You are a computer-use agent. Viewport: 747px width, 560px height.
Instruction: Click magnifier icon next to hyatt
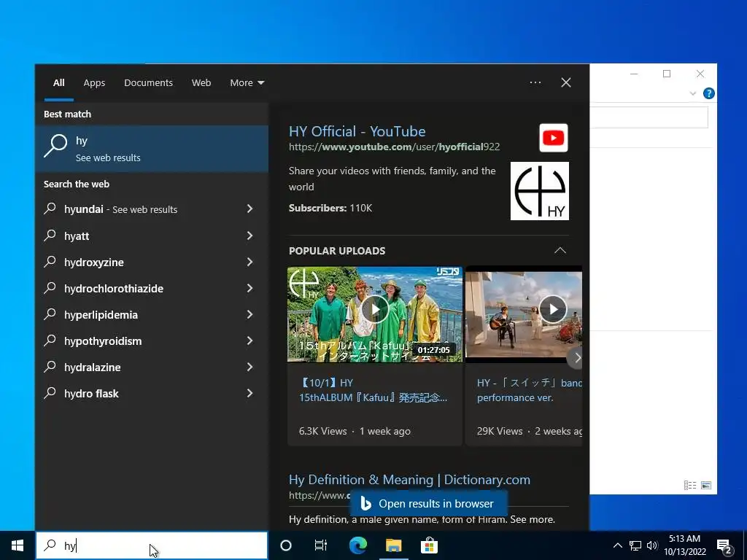coord(50,236)
